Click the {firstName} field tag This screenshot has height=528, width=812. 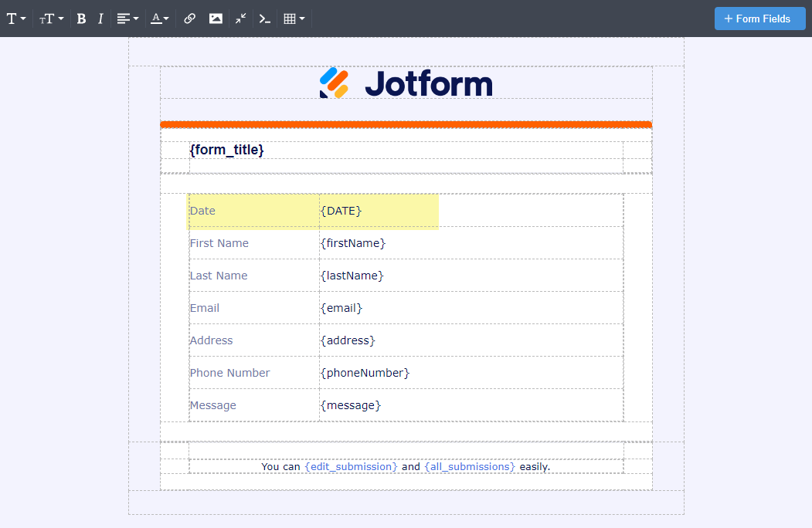(x=353, y=243)
